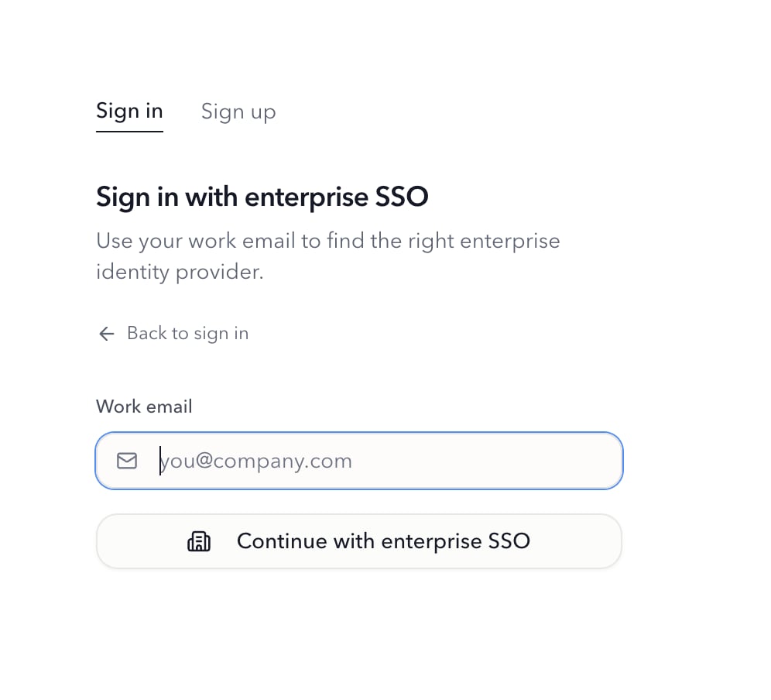Click the envelope icon in the email field

[127, 461]
